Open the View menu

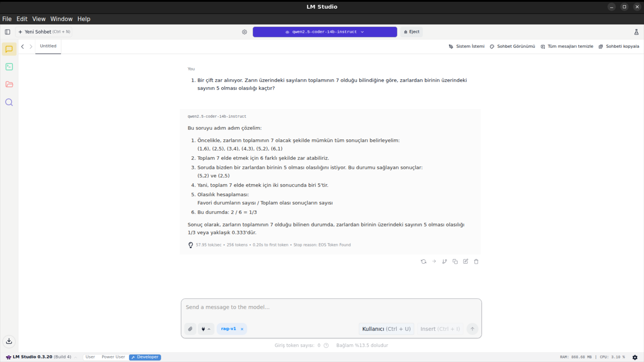[x=39, y=19]
